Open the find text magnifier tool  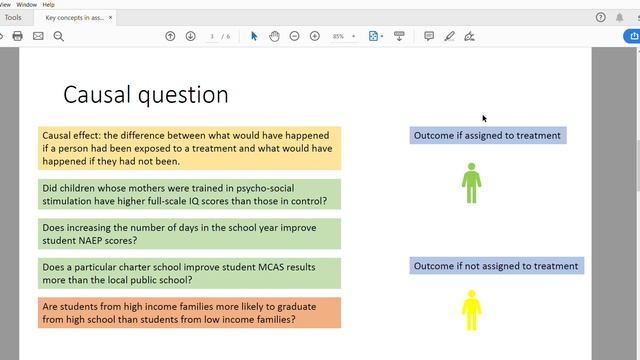pyautogui.click(x=59, y=36)
